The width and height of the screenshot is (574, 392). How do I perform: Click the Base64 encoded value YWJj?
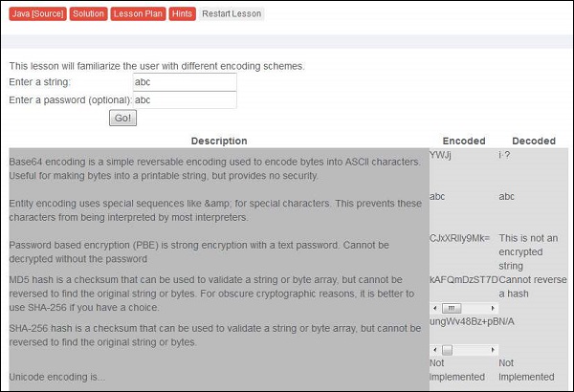point(441,154)
